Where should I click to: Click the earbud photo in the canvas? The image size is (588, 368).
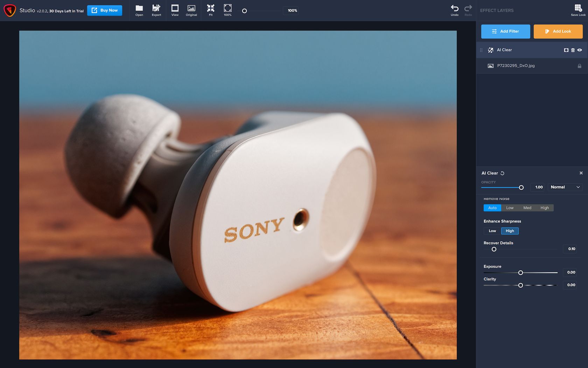pyautogui.click(x=238, y=195)
